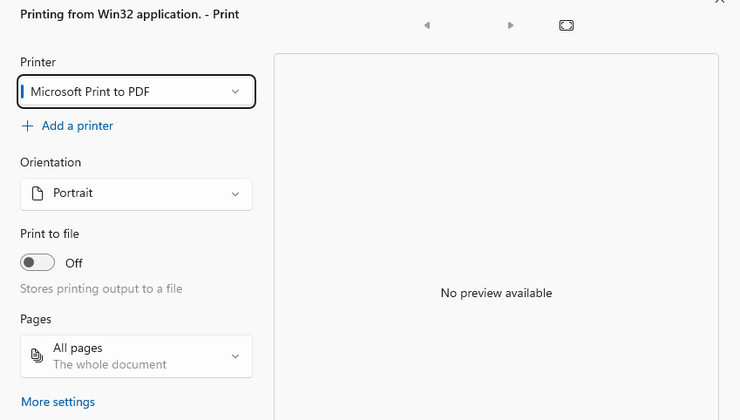
Task: Click the portrait page icon in Orientation
Action: [x=37, y=193]
